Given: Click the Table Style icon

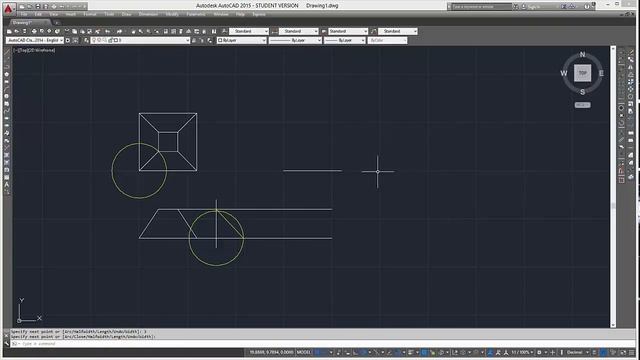Looking at the screenshot, I should [324, 31].
